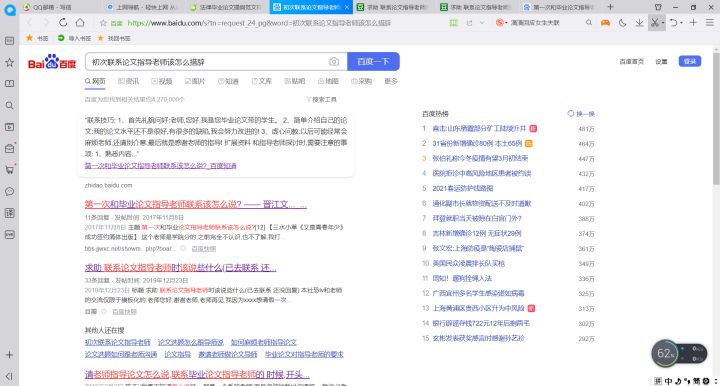Bookmark this page with the address-bar star

[x=103, y=23]
